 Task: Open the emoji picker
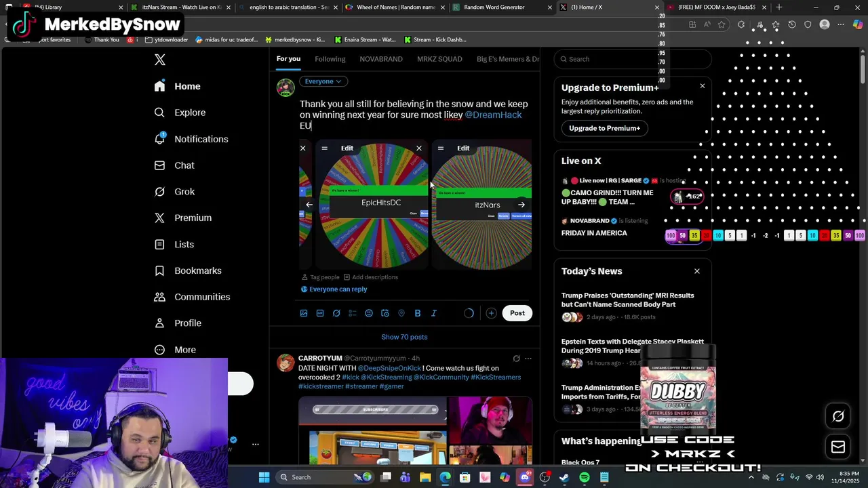pos(369,313)
